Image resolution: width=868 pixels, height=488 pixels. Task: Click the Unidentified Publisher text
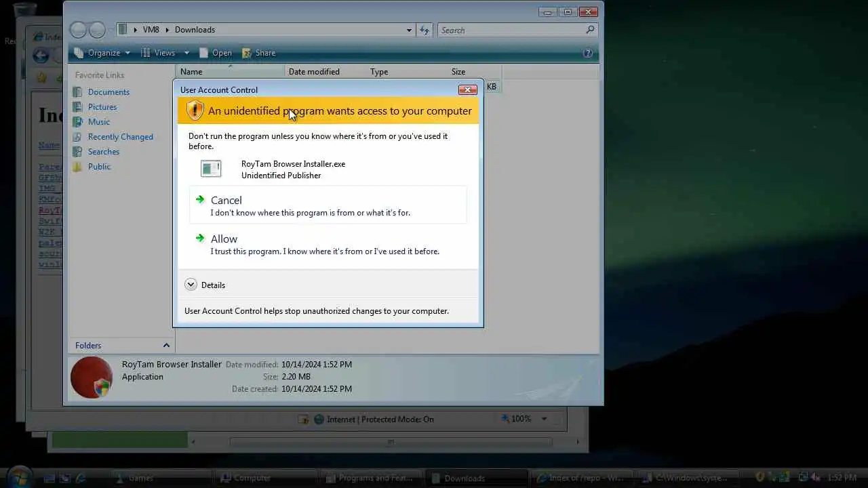(x=281, y=176)
